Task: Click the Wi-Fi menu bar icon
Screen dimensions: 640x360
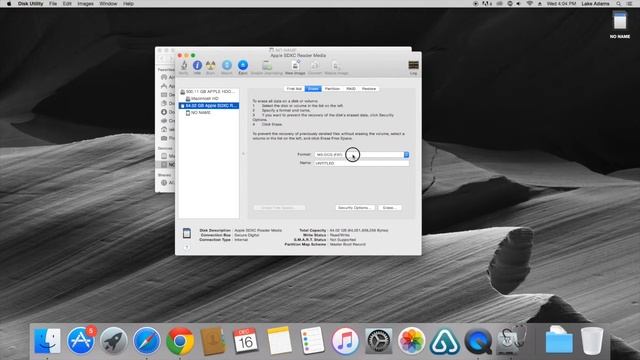Action: coord(529,4)
